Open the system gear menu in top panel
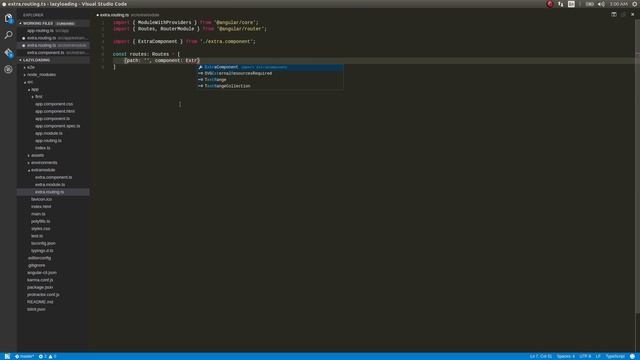 coord(635,4)
